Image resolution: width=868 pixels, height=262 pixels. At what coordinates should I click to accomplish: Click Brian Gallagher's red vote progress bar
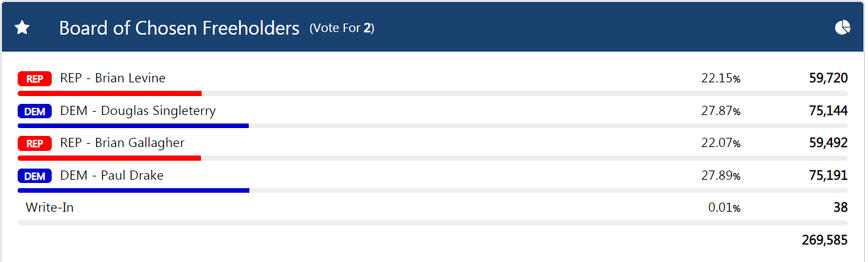[109, 158]
